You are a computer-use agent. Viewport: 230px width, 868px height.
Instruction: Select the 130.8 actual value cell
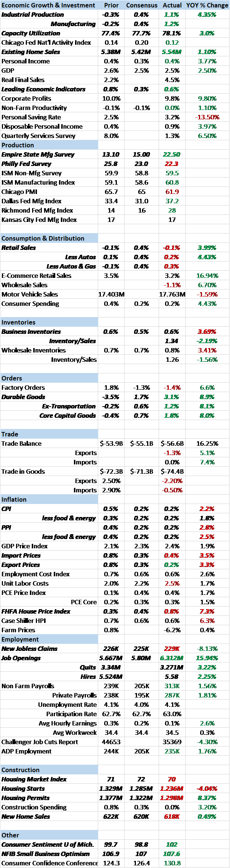coord(172,863)
